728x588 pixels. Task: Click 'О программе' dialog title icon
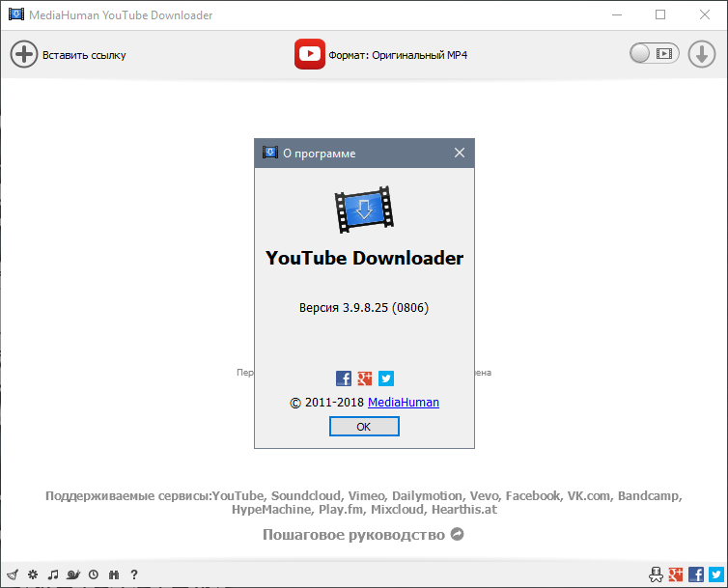[x=270, y=153]
